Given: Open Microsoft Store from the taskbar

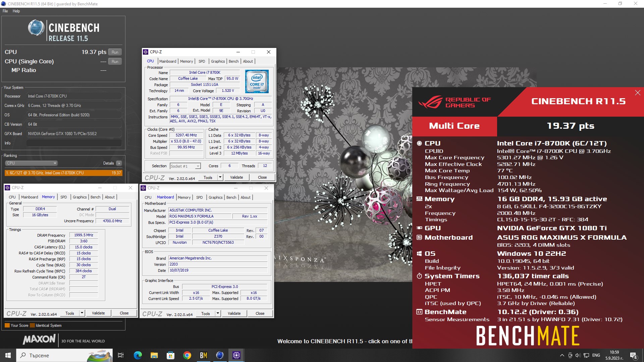Looking at the screenshot, I should (x=170, y=355).
